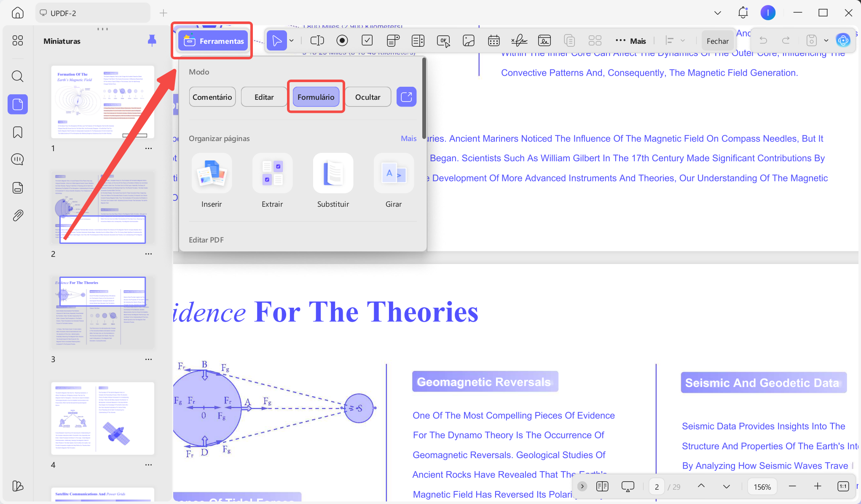Open the page 4 thumbnail
Image resolution: width=861 pixels, height=504 pixels.
click(x=103, y=418)
